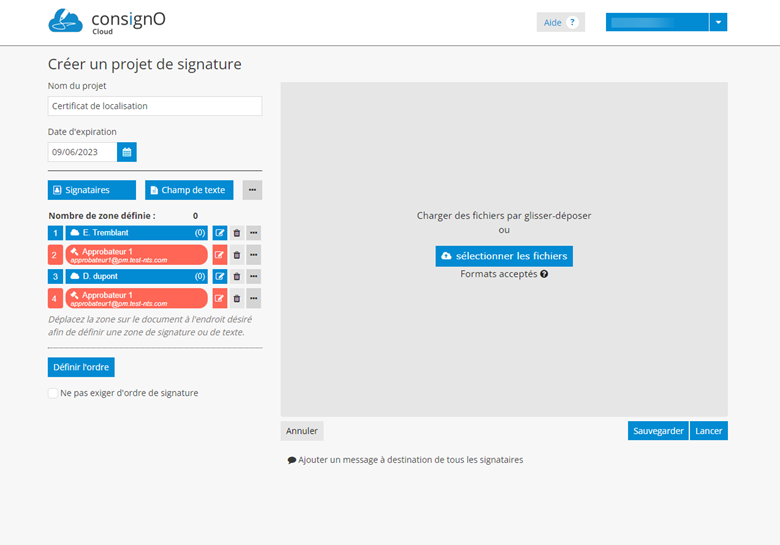Check Ne pas exiger d'ordre de signature
This screenshot has width=780, height=545.
point(53,393)
